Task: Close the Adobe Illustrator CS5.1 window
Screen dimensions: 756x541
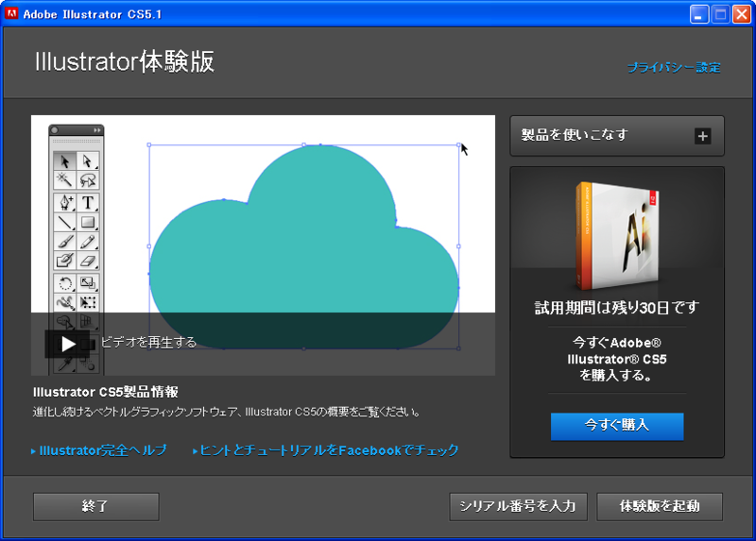Action: pyautogui.click(x=742, y=14)
